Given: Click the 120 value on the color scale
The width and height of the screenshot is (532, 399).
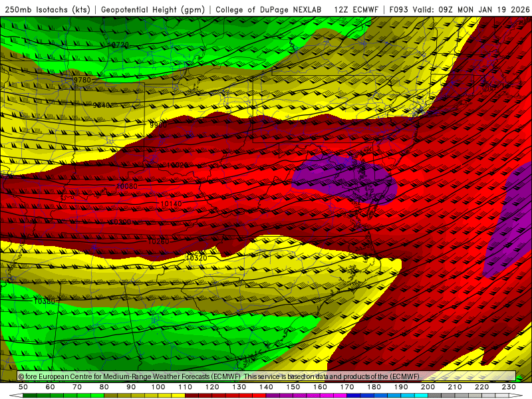Looking at the screenshot, I should click(x=212, y=387).
